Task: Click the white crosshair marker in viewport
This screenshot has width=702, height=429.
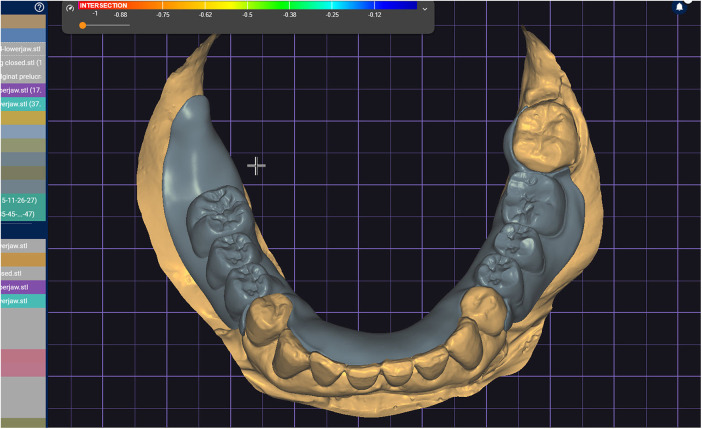Action: pos(256,166)
